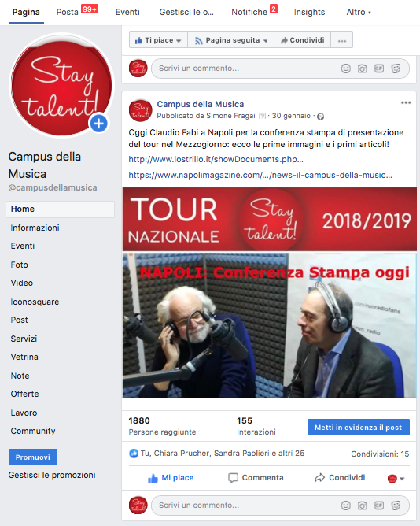Open the Ti piace dropdown
Screen dimensions: 420x526
click(158, 40)
